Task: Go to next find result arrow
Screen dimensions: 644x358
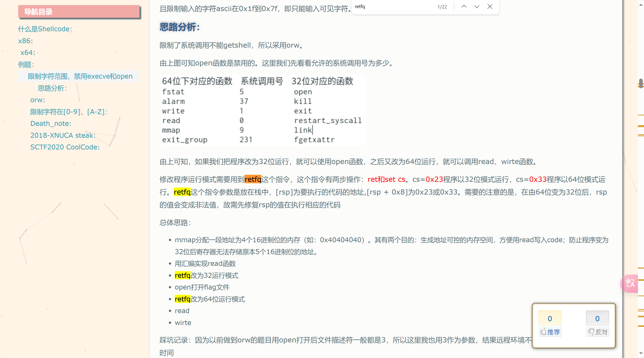Action: [x=477, y=7]
